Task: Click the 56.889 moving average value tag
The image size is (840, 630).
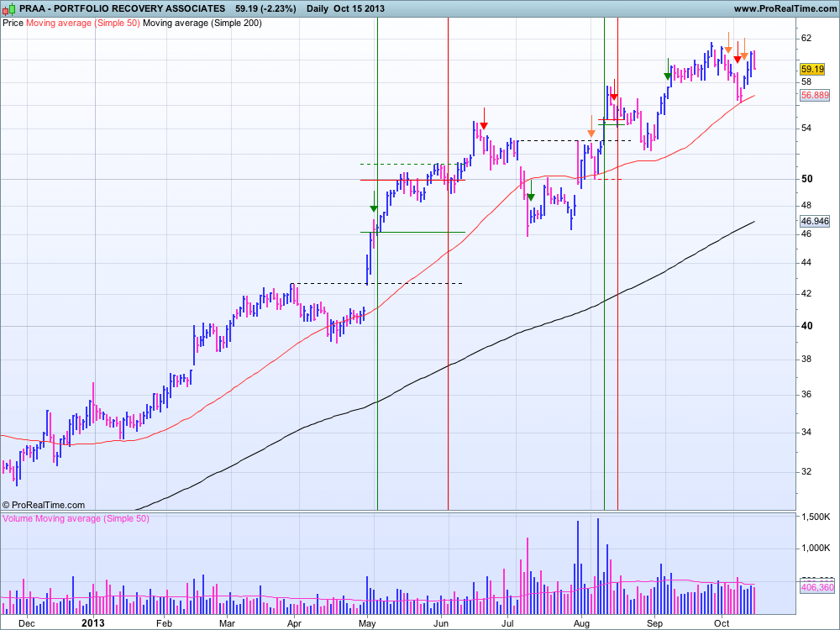Action: tap(815, 96)
